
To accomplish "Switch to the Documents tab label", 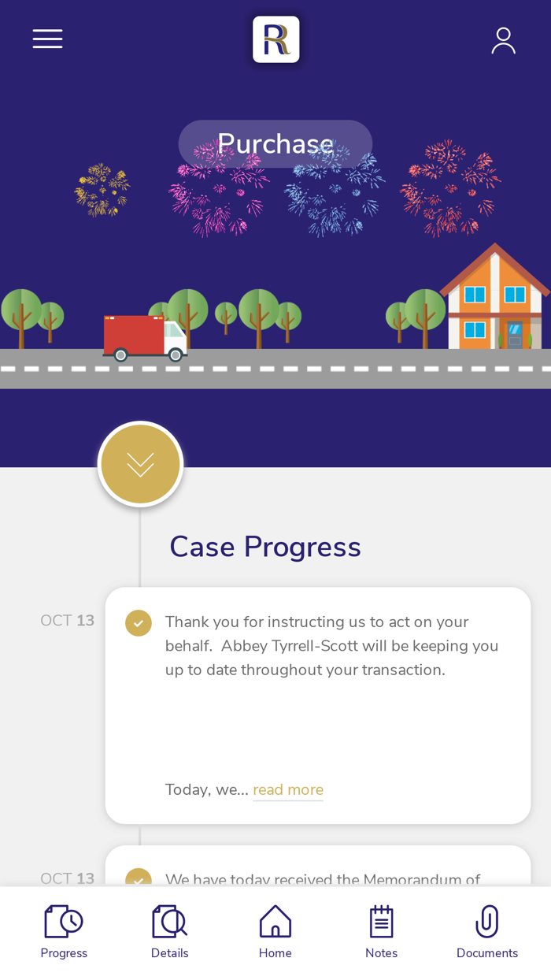I will [x=487, y=953].
